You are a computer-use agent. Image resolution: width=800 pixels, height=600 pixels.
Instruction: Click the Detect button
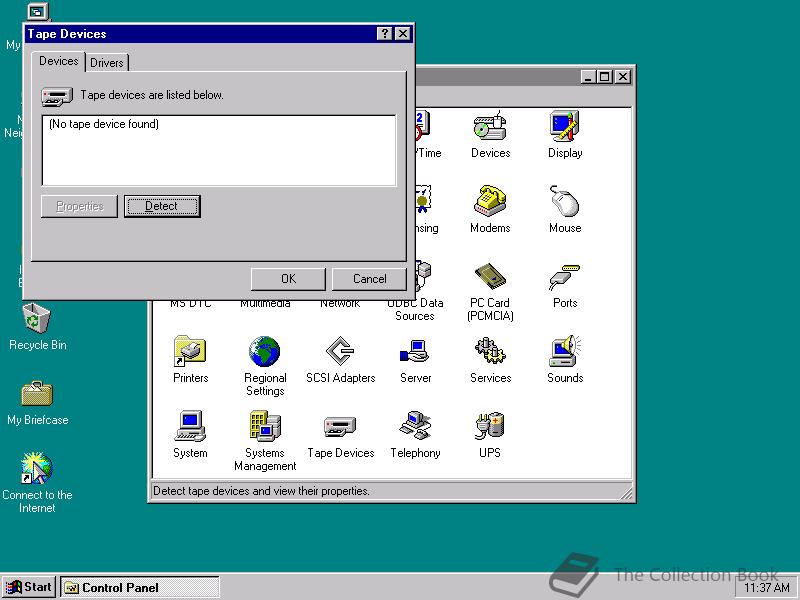coord(162,206)
